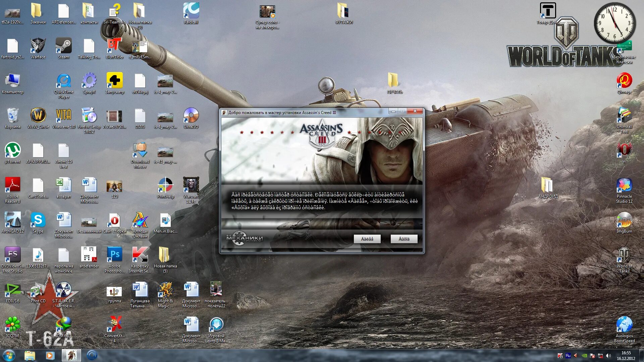
Task: Select the Запускатр desktop icon
Action: 114,83
